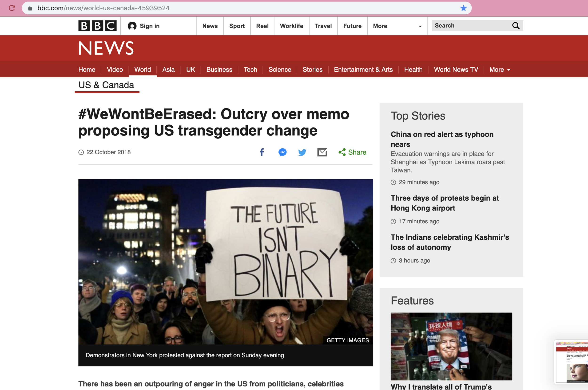Open Worklife in the top navigation
Viewport: 588px width, 390px height.
(x=291, y=26)
